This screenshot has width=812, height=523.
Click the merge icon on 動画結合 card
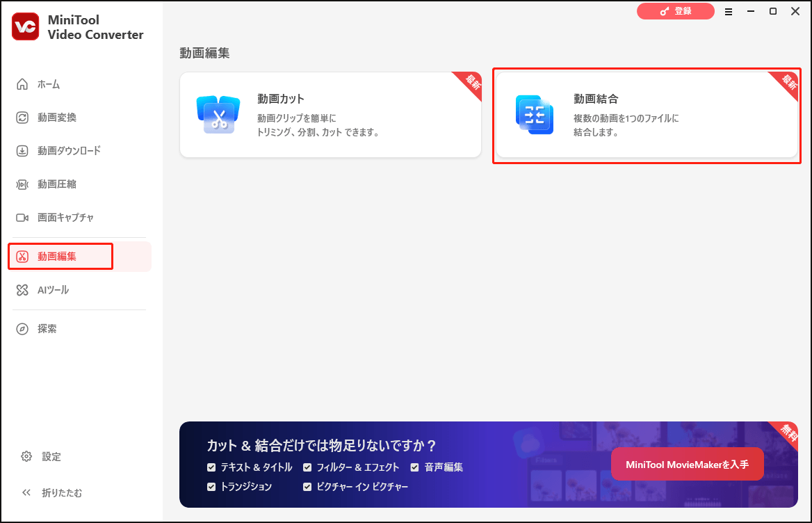[535, 115]
